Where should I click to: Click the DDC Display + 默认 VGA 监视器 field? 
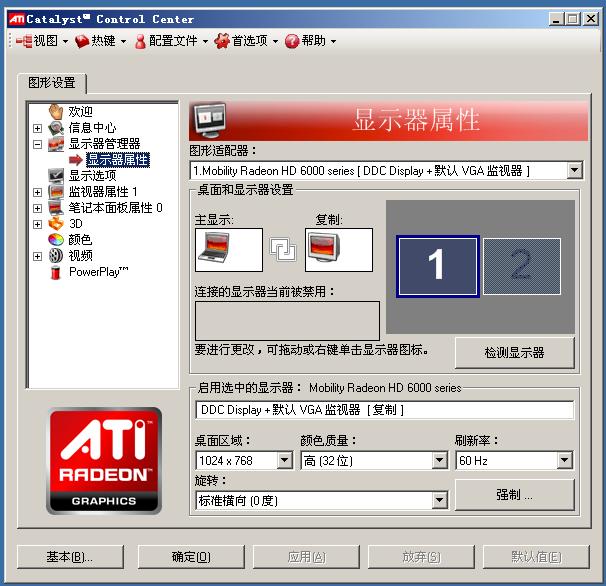[385, 410]
